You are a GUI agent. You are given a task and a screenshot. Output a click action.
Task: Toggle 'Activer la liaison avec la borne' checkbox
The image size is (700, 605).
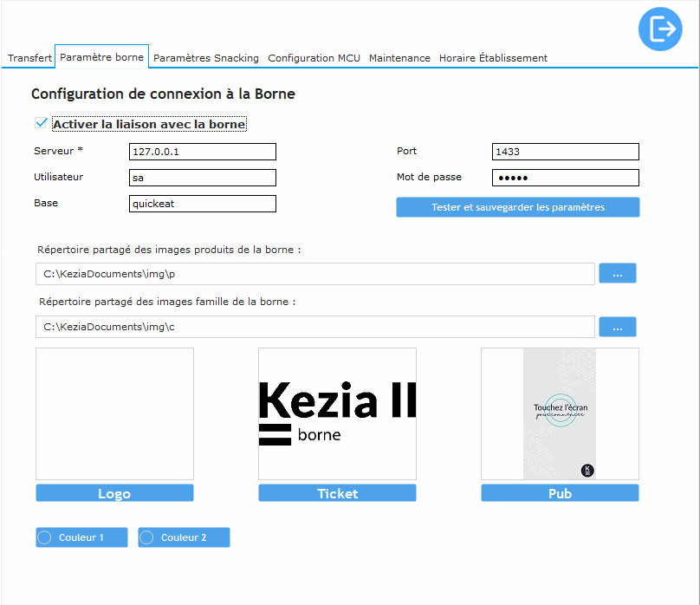click(x=42, y=124)
